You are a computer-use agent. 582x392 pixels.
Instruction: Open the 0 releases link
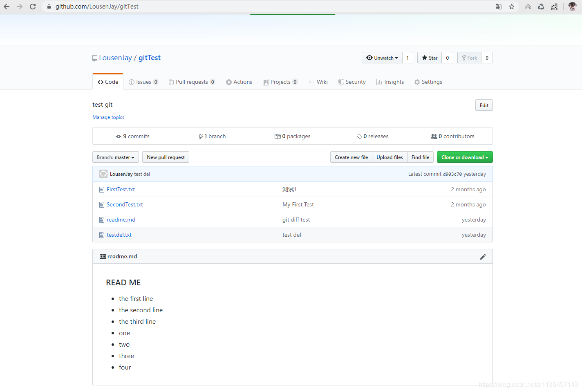(372, 137)
